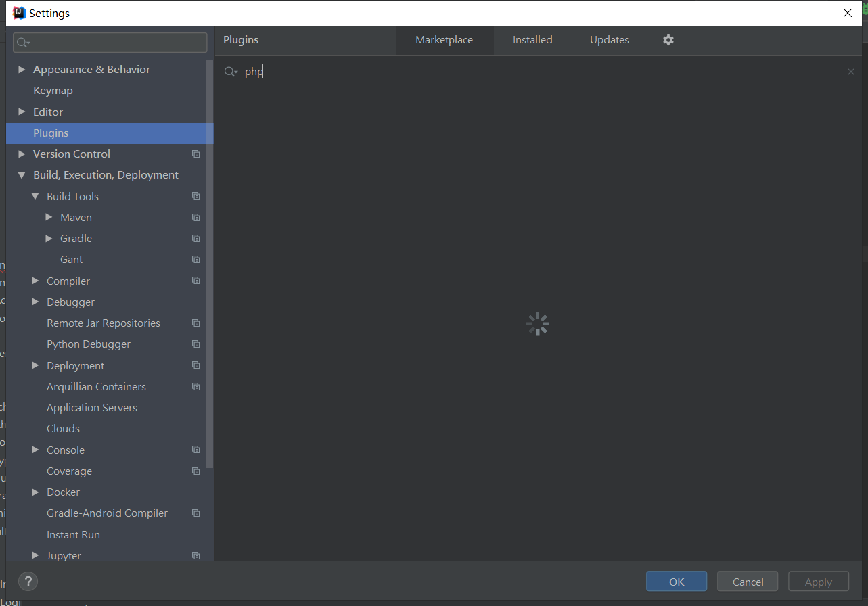
Task: Open settings search history magnifier icon
Action: point(24,43)
